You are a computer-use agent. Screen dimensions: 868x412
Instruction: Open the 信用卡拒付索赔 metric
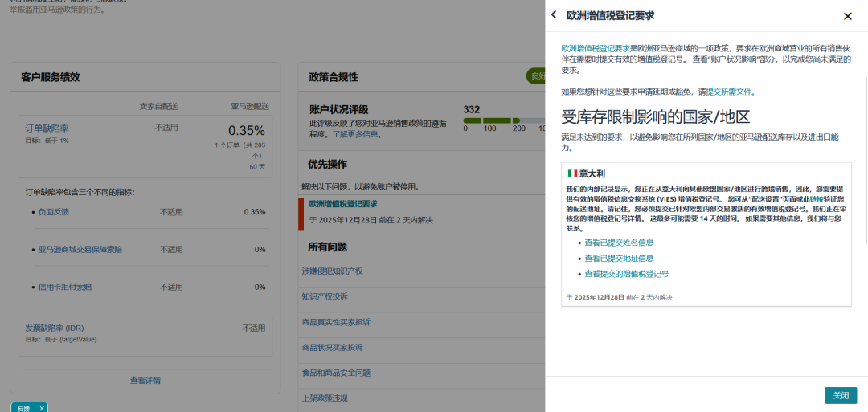point(65,287)
